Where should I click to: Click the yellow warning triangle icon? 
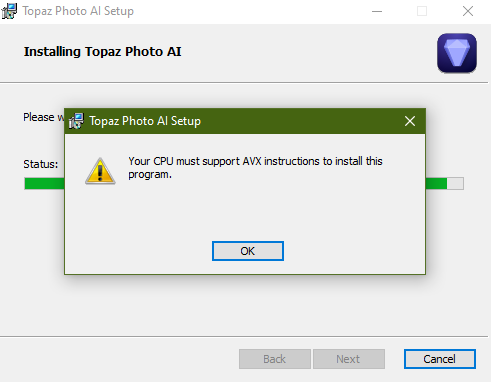[x=100, y=171]
